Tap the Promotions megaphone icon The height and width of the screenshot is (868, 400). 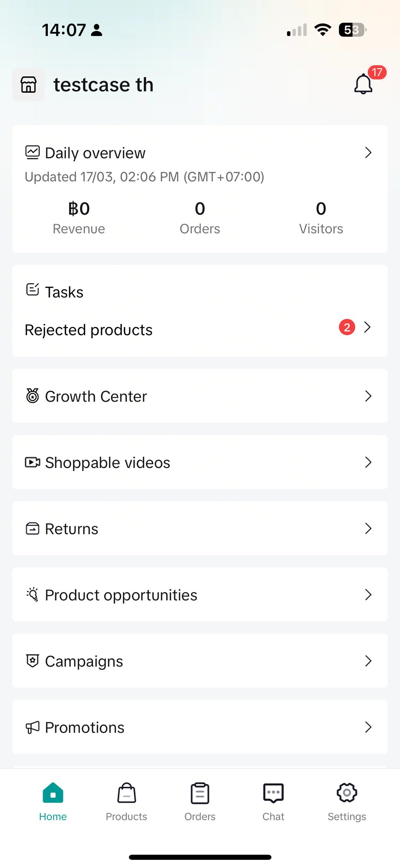coord(33,727)
